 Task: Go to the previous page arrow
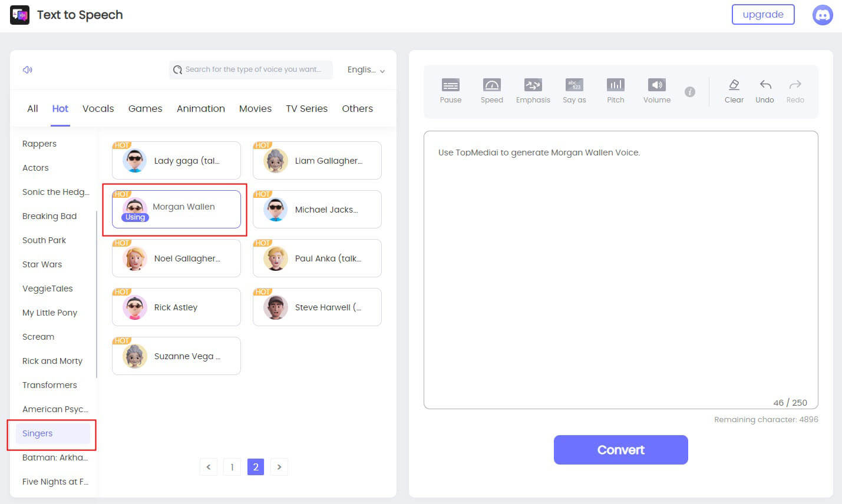tap(209, 467)
